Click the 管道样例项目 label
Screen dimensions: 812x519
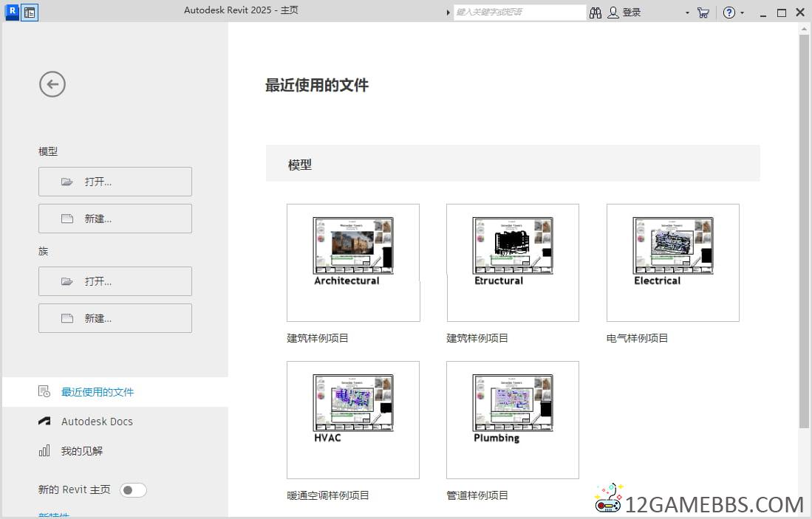(x=477, y=495)
